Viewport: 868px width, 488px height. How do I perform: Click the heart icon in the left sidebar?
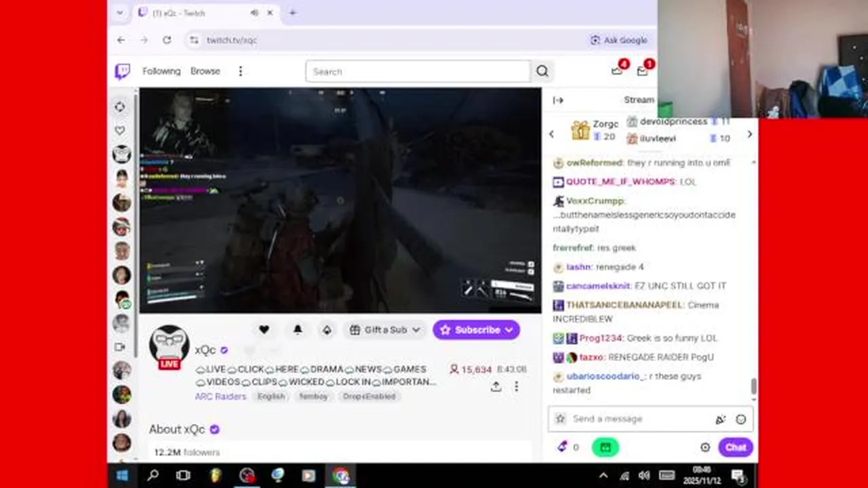pos(120,130)
